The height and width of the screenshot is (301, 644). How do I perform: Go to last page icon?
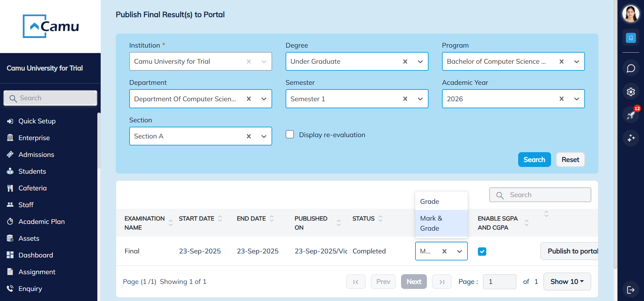tap(442, 282)
